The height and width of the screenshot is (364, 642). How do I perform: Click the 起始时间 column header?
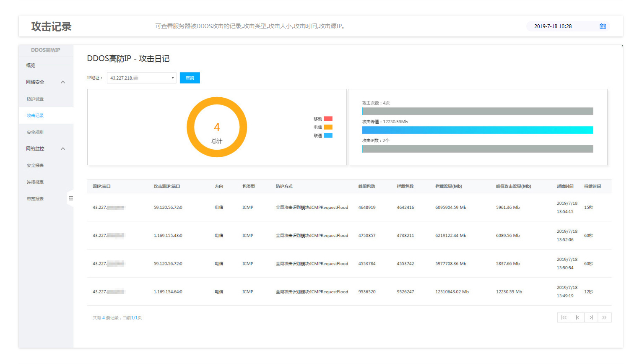(x=565, y=186)
